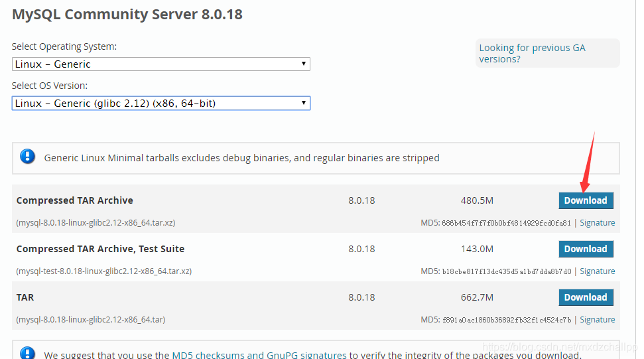The image size is (644, 359).
Task: Open the Select OS Version dropdown
Action: click(x=161, y=103)
